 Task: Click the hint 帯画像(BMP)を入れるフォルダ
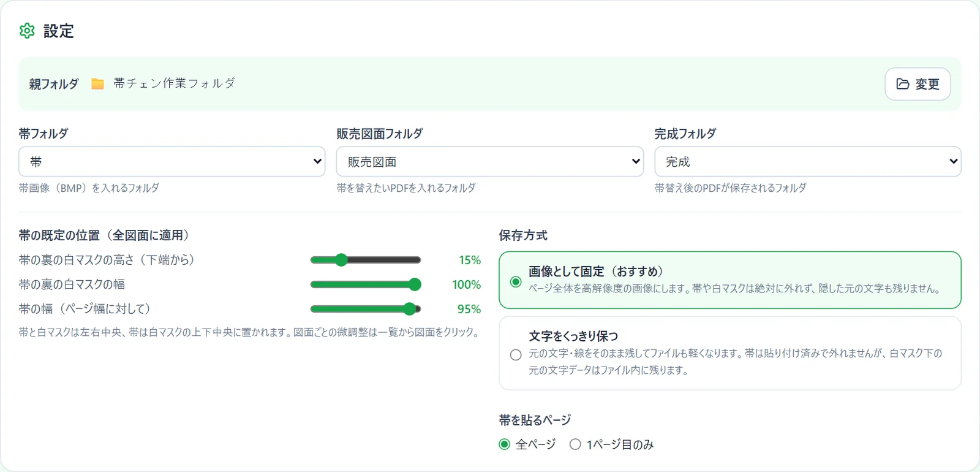coord(89,188)
